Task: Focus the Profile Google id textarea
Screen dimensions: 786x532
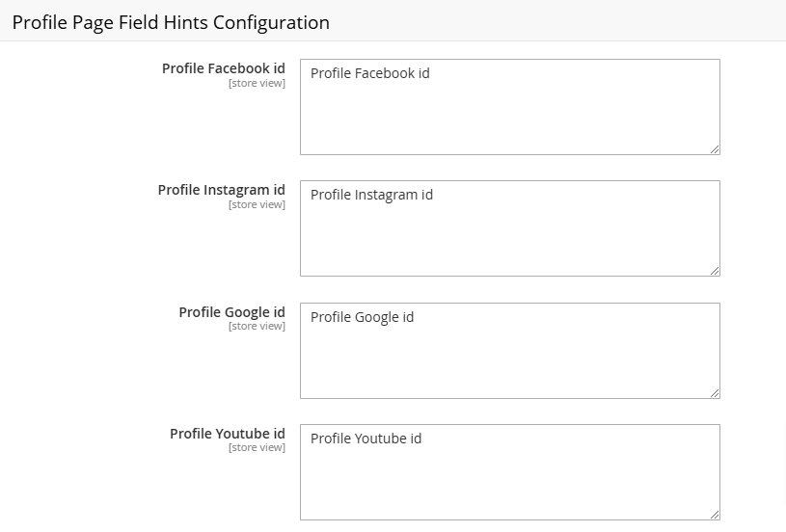Action: (x=510, y=351)
